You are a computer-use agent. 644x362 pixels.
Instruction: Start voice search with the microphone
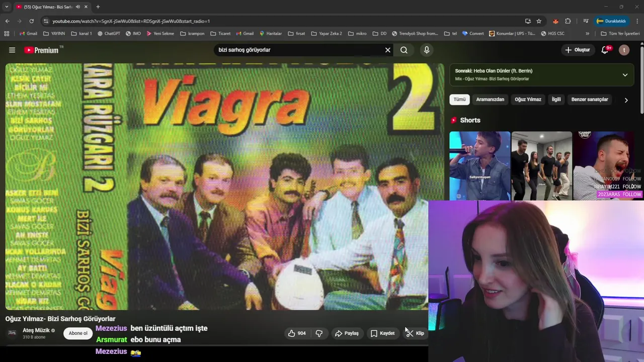[x=427, y=50]
